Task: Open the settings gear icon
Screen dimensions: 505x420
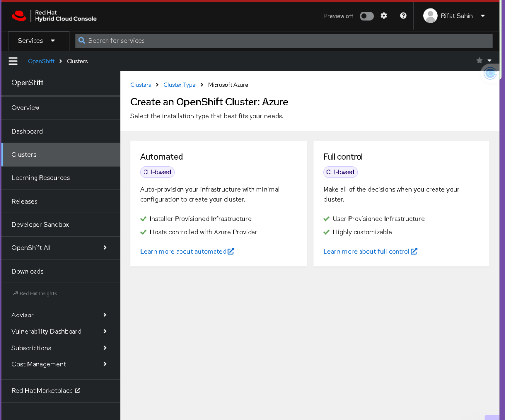Action: point(384,16)
